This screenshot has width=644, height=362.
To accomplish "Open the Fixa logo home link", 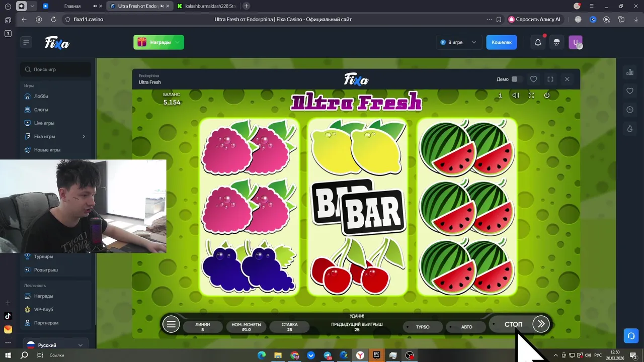I will [57, 43].
